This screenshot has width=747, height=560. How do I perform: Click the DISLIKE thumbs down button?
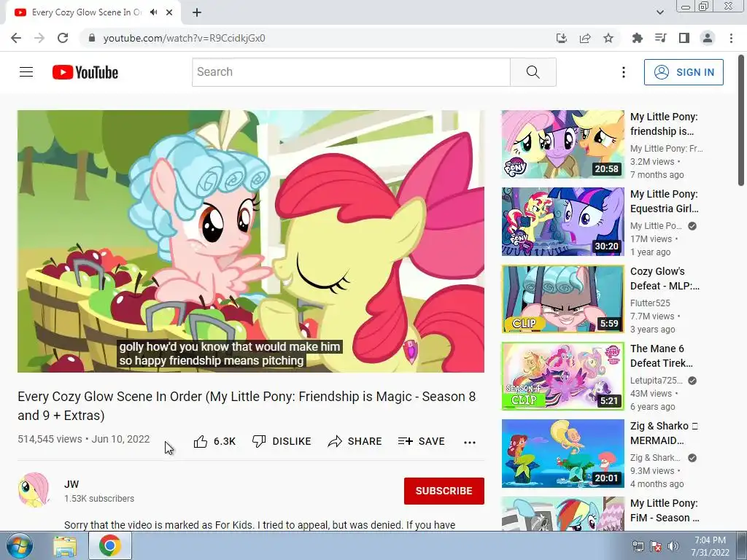pyautogui.click(x=282, y=441)
